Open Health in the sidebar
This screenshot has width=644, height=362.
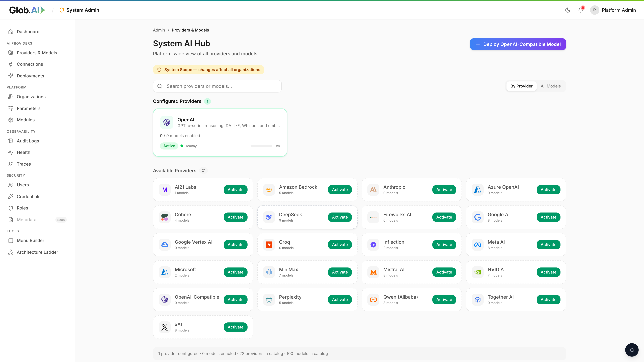38,152
